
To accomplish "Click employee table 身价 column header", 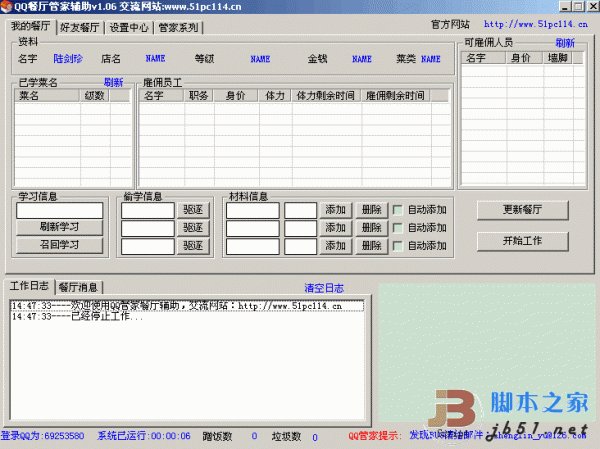I will (x=236, y=96).
